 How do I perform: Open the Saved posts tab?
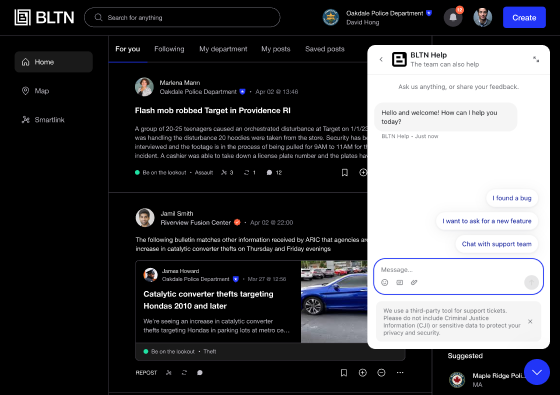325,49
